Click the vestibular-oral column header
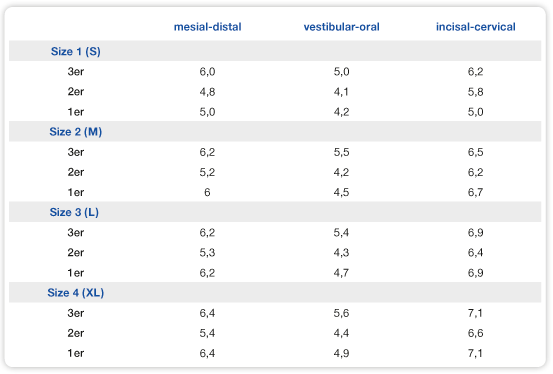 (x=341, y=27)
